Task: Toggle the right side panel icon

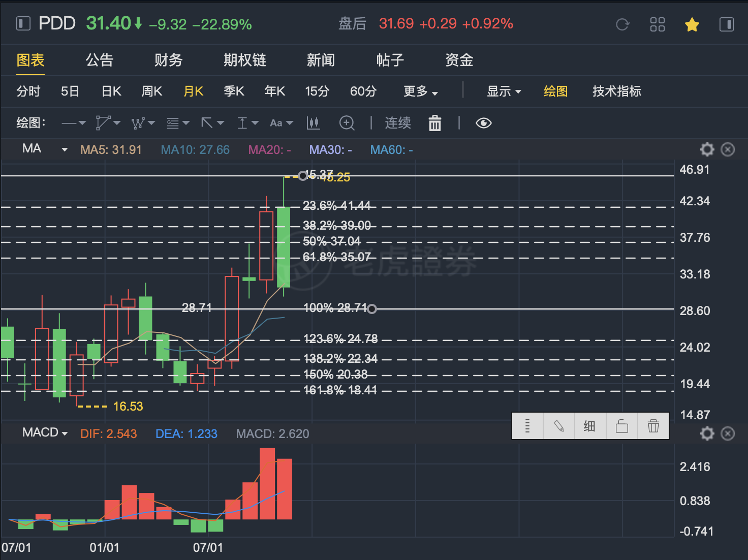Action: tap(727, 24)
